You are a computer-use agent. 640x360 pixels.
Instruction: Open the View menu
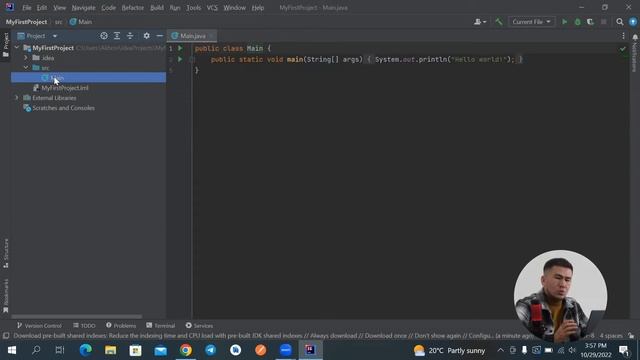pyautogui.click(x=59, y=8)
